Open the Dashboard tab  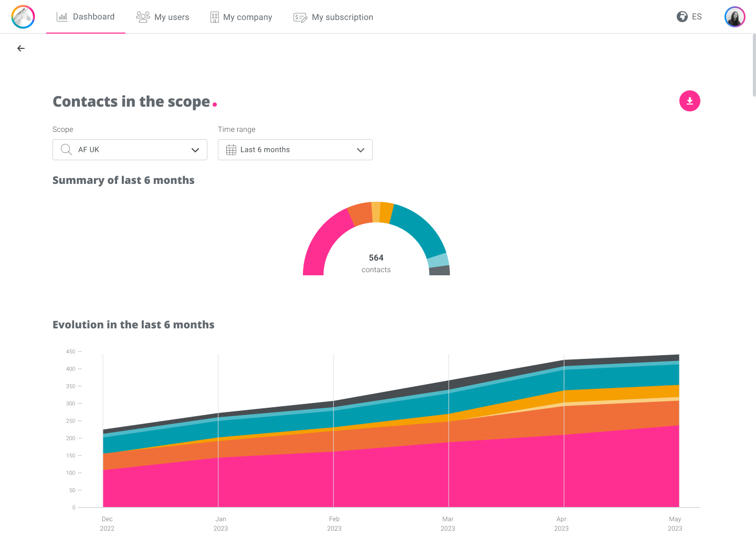(86, 17)
